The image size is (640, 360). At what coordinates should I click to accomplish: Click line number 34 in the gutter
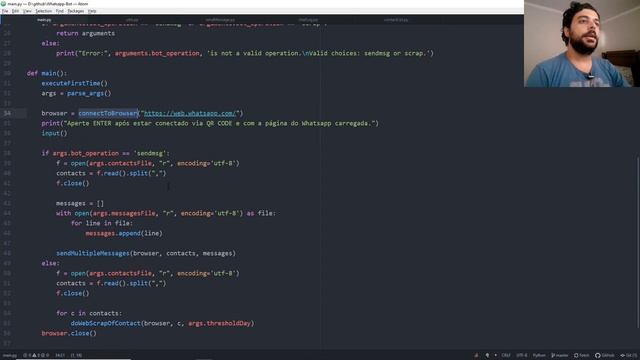point(7,113)
